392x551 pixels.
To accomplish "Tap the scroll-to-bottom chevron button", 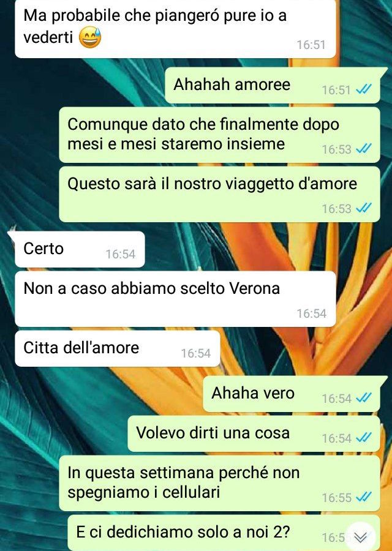I will 360,537.
